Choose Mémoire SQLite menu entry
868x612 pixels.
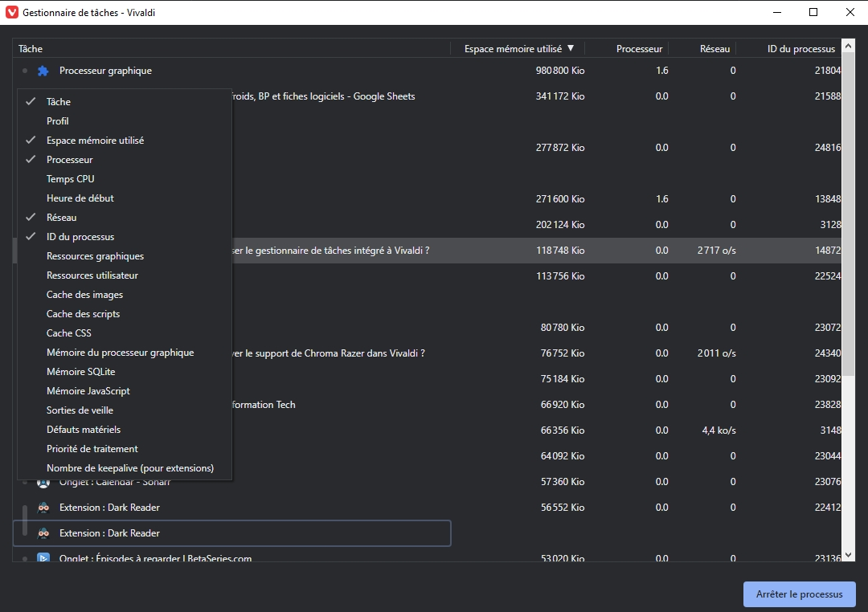[125, 372]
